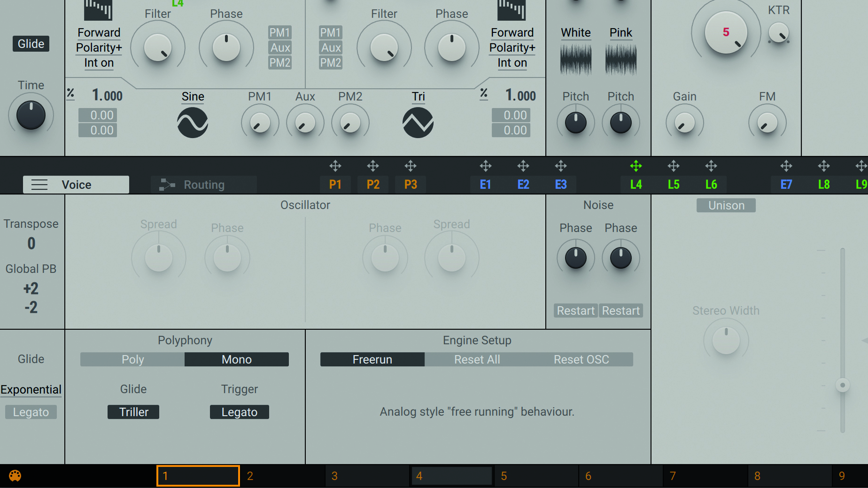Click the Legato trigger mode button
Screen dimensions: 868x488
point(240,412)
